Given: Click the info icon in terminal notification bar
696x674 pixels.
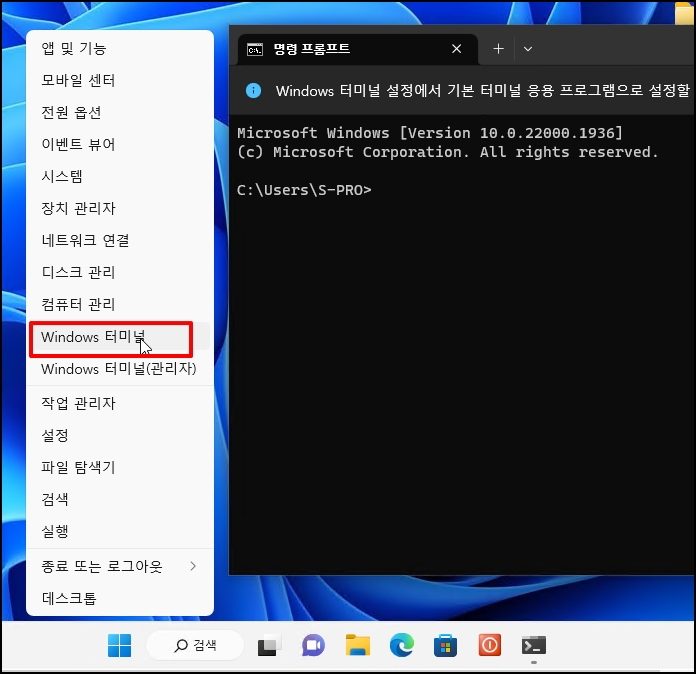Looking at the screenshot, I should [x=253, y=91].
